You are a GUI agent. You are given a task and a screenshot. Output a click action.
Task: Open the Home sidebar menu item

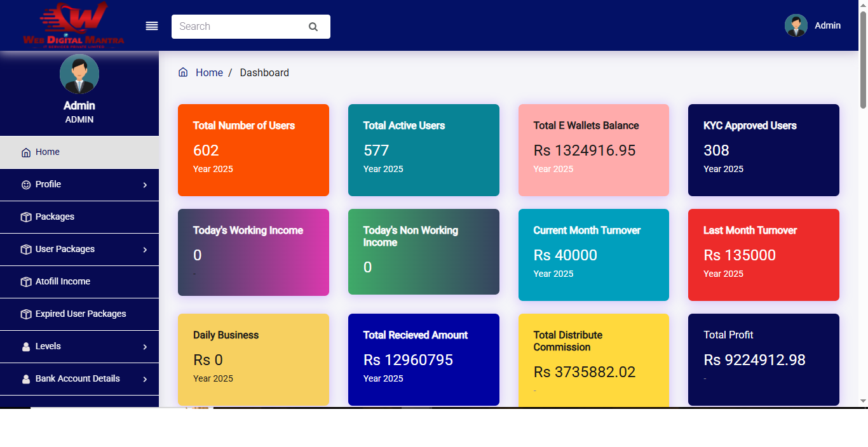click(x=47, y=152)
